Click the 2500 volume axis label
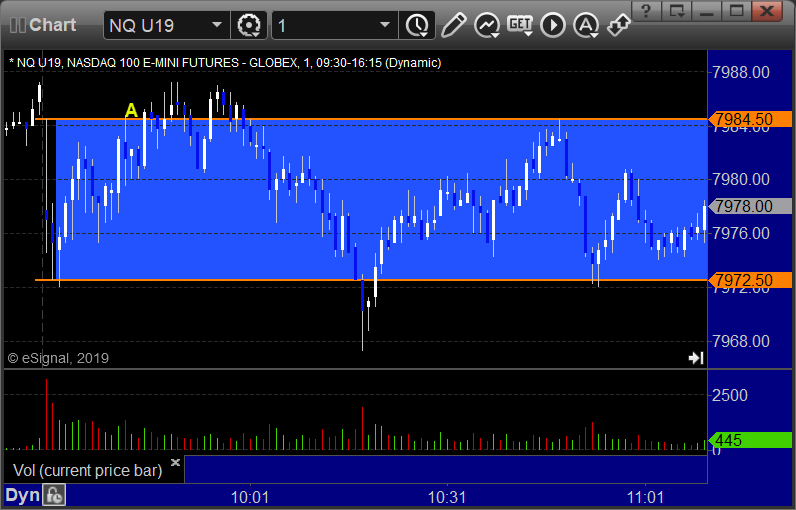 coord(730,395)
